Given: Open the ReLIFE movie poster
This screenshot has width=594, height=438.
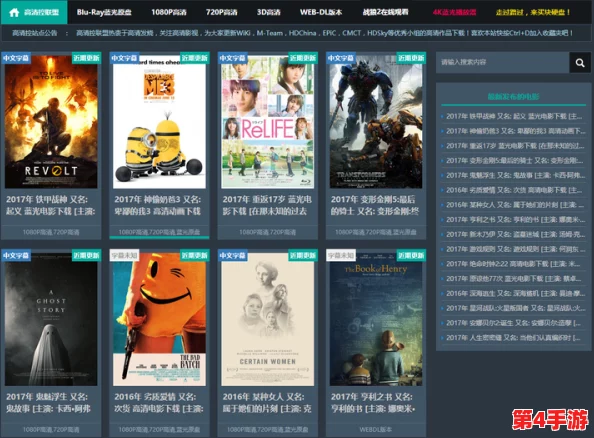Looking at the screenshot, I should pyautogui.click(x=267, y=121).
